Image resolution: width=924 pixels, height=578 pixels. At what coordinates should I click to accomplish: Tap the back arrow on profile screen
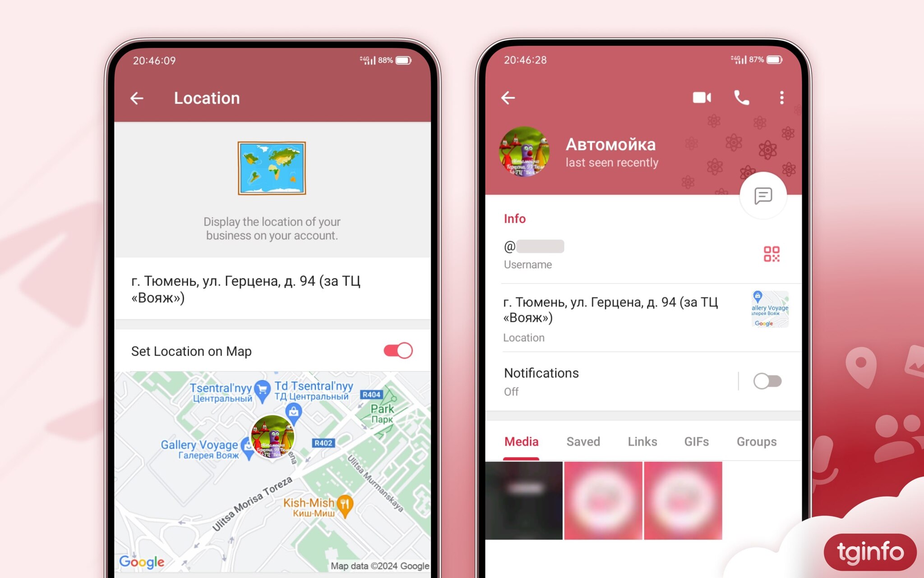508,98
